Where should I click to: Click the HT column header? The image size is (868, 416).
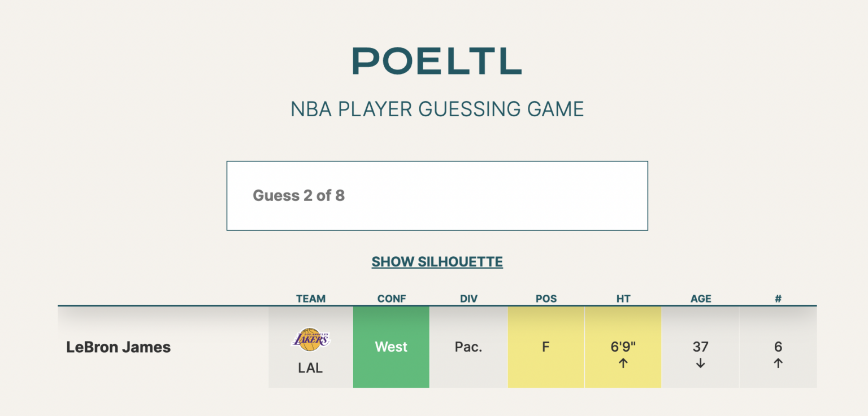(623, 299)
